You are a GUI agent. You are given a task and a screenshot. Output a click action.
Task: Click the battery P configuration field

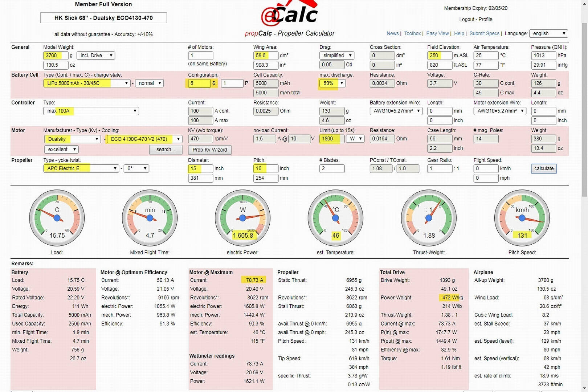click(x=232, y=83)
